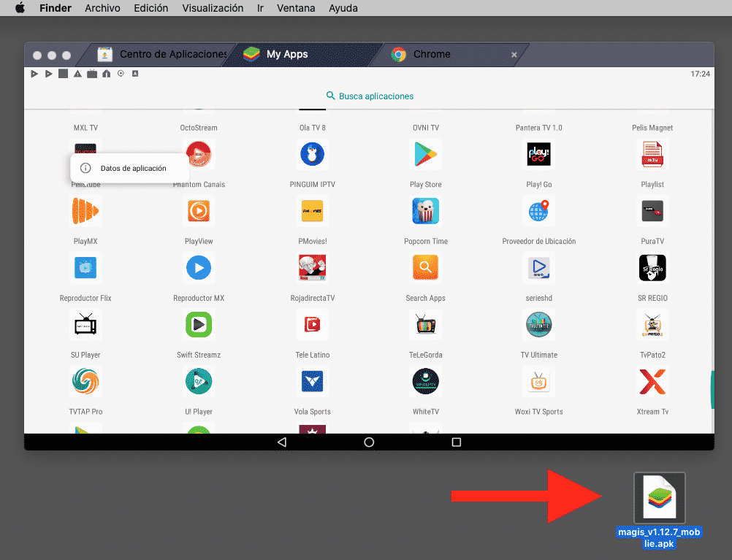
Task: Open the Visualización menu
Action: pos(212,8)
